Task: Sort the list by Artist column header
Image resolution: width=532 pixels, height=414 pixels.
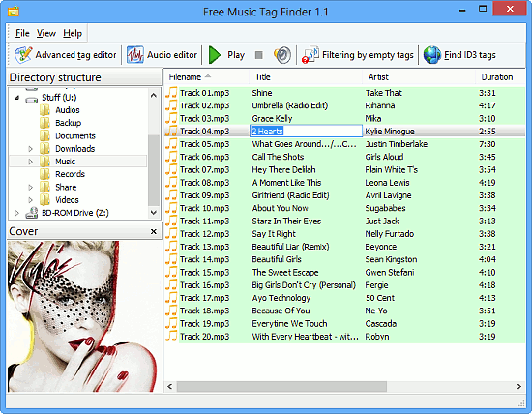Action: [x=419, y=77]
